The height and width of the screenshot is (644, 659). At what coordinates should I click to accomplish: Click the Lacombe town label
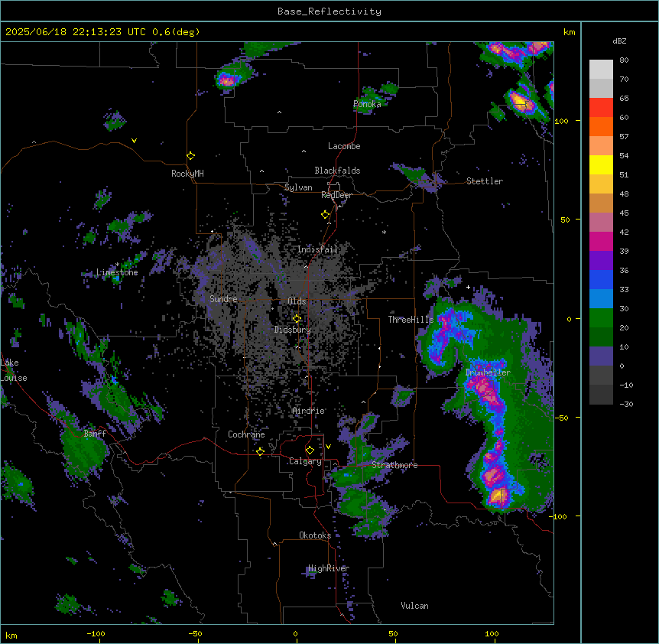(x=344, y=146)
